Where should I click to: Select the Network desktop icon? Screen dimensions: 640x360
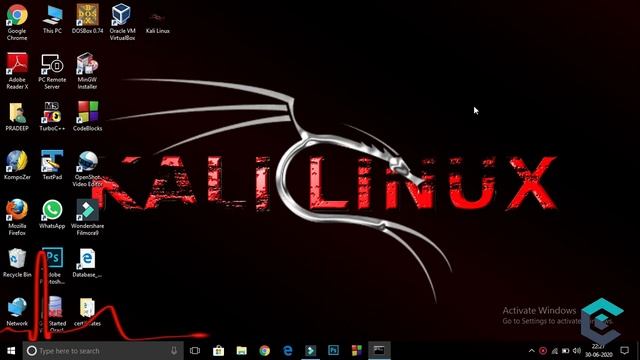[x=17, y=311]
